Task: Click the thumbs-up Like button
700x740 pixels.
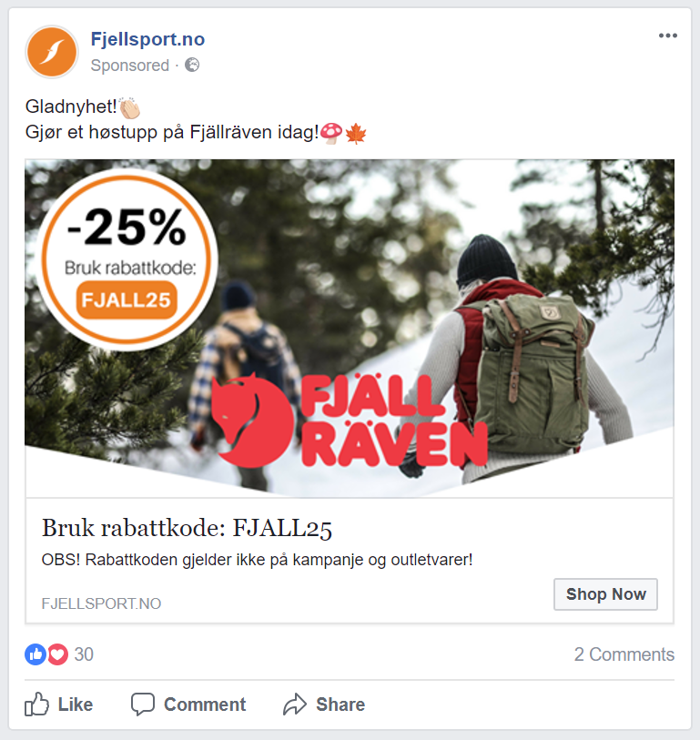Action: point(59,705)
